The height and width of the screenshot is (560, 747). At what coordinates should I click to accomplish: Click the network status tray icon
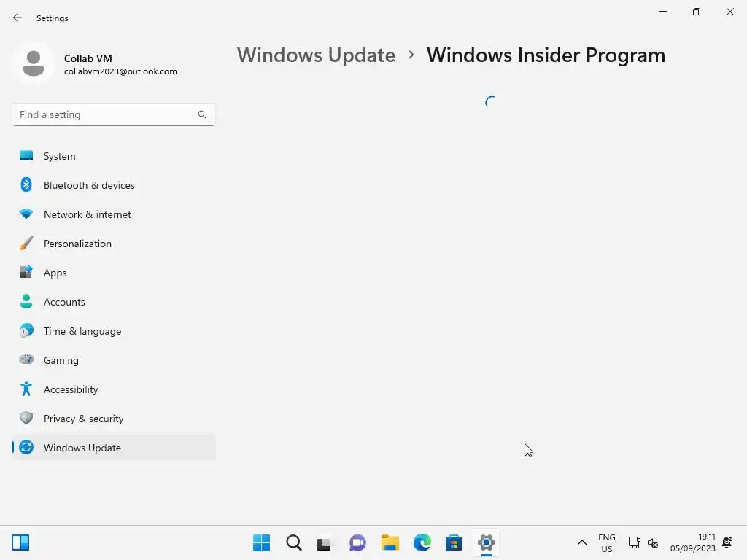click(634, 542)
